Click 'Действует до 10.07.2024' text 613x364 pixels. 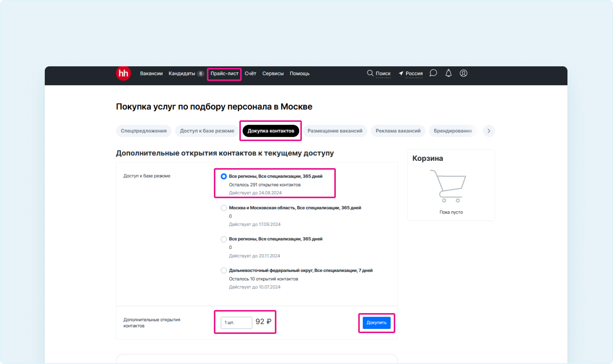tap(255, 287)
